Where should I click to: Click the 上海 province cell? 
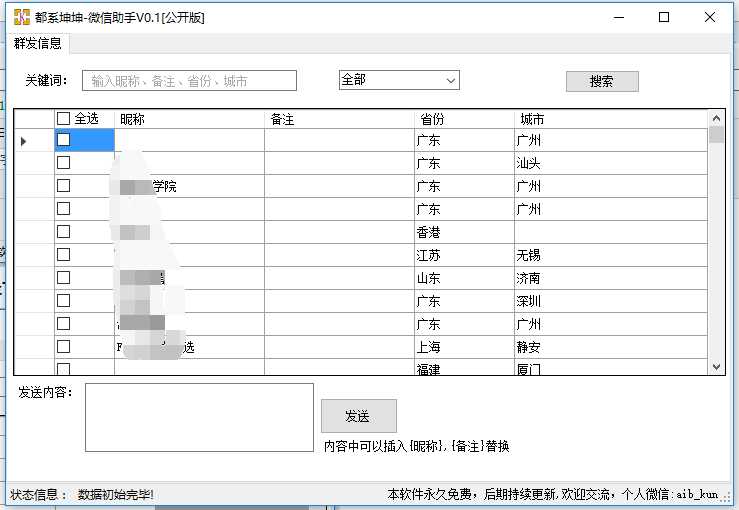tap(464, 347)
